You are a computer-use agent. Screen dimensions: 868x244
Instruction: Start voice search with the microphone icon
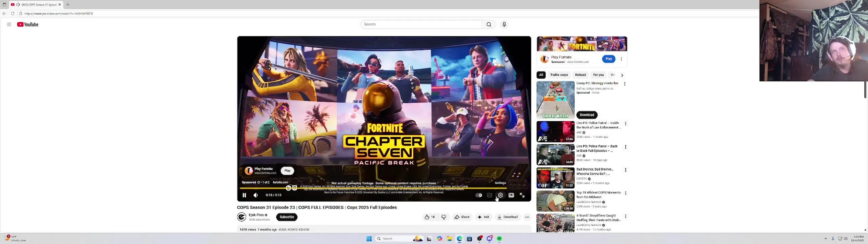pyautogui.click(x=504, y=24)
